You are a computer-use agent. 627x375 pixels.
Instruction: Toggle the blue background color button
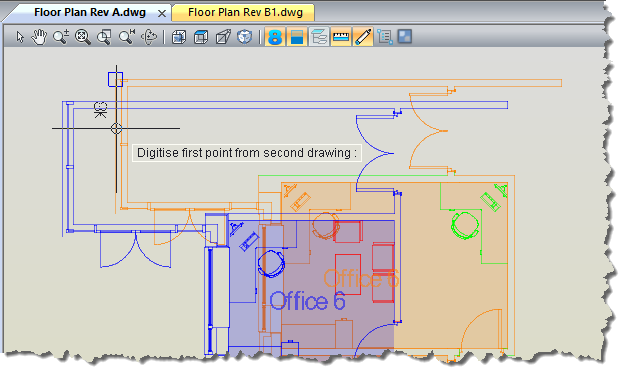click(x=297, y=37)
